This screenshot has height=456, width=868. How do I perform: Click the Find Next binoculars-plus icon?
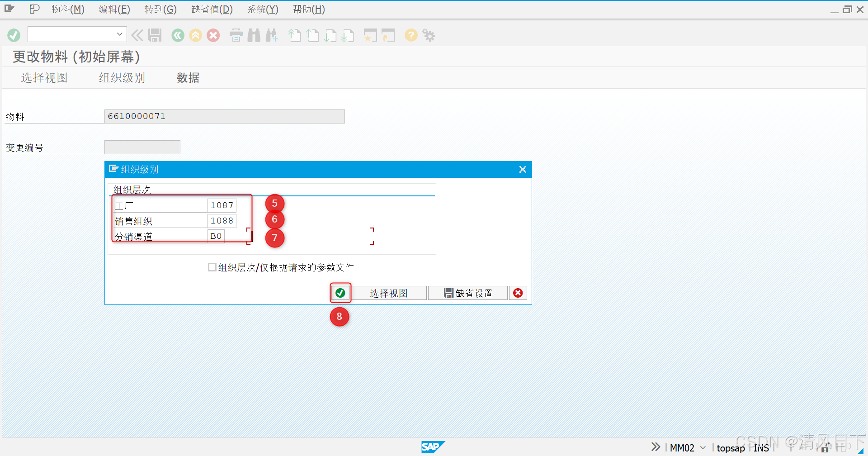(272, 35)
